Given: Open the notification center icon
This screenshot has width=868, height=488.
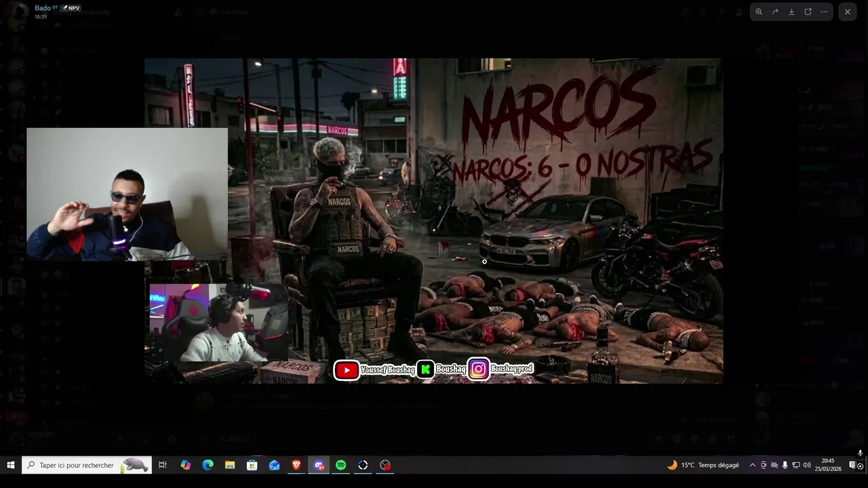Looking at the screenshot, I should click(x=852, y=465).
